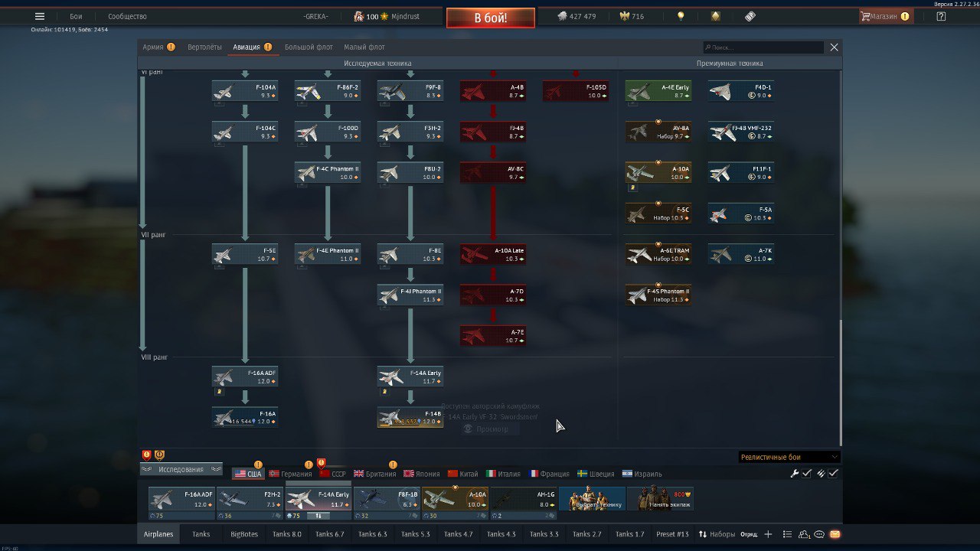
Task: Select the Tanks 8.0 preset
Action: click(286, 534)
